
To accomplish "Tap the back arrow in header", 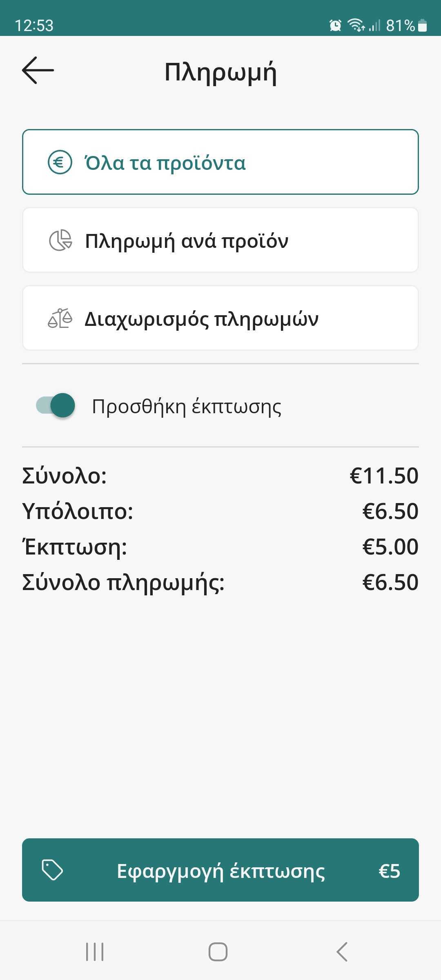I will coord(38,71).
